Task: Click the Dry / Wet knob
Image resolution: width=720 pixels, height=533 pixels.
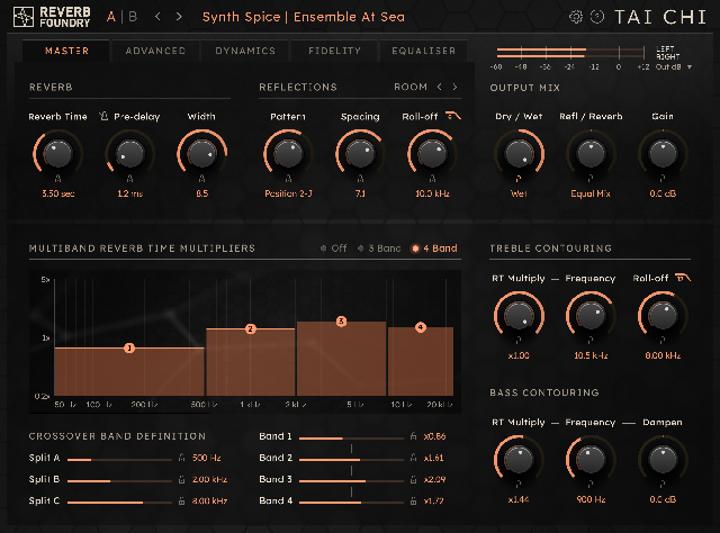Action: click(x=519, y=153)
